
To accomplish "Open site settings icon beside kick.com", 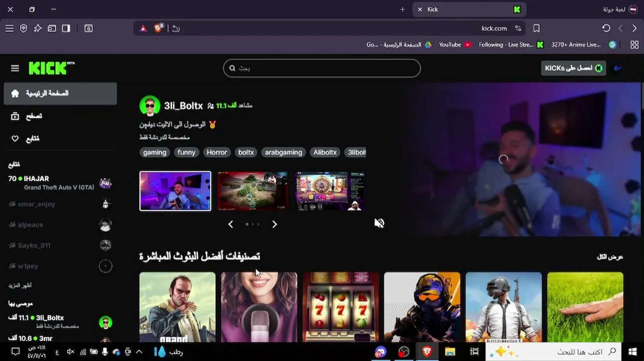I will pyautogui.click(x=518, y=29).
